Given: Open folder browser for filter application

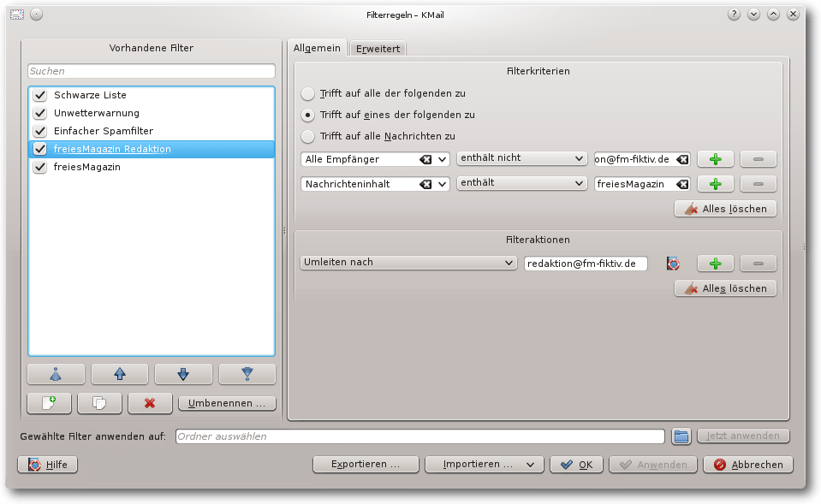Looking at the screenshot, I should [681, 436].
